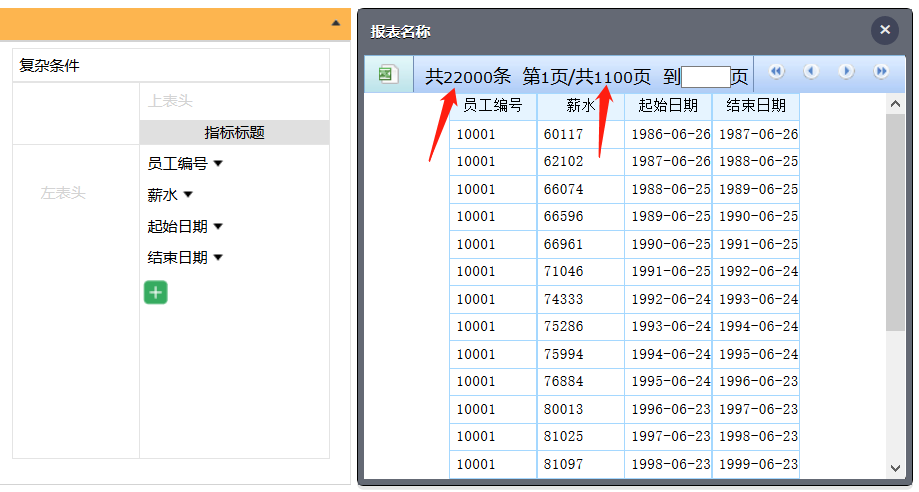The width and height of the screenshot is (919, 492).
Task: Open the 薪水 indicator dropdown
Action: pos(188,195)
